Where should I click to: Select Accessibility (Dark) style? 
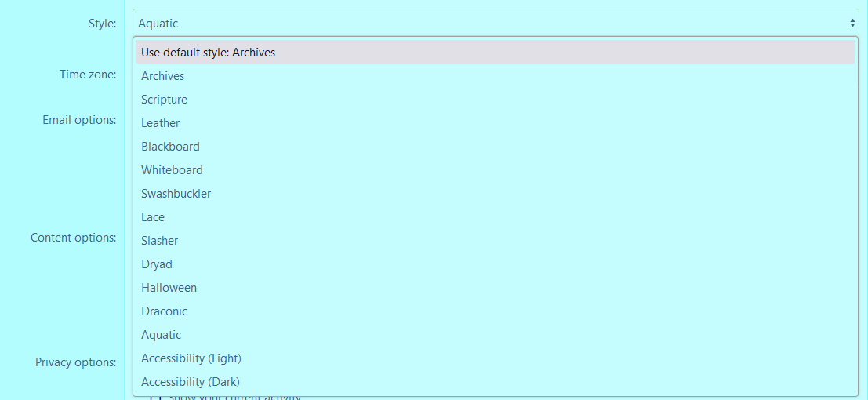(x=496, y=382)
